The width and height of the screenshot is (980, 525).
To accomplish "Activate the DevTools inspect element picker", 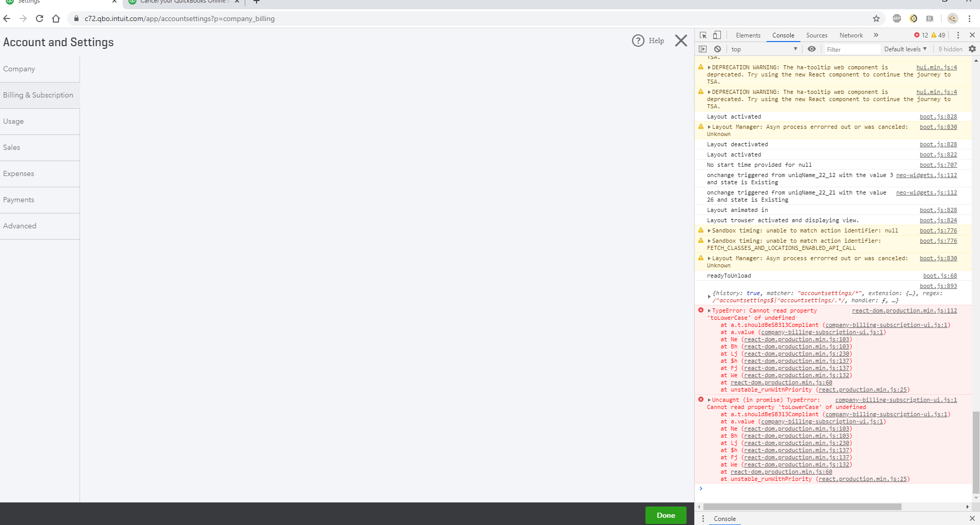I will pyautogui.click(x=703, y=35).
